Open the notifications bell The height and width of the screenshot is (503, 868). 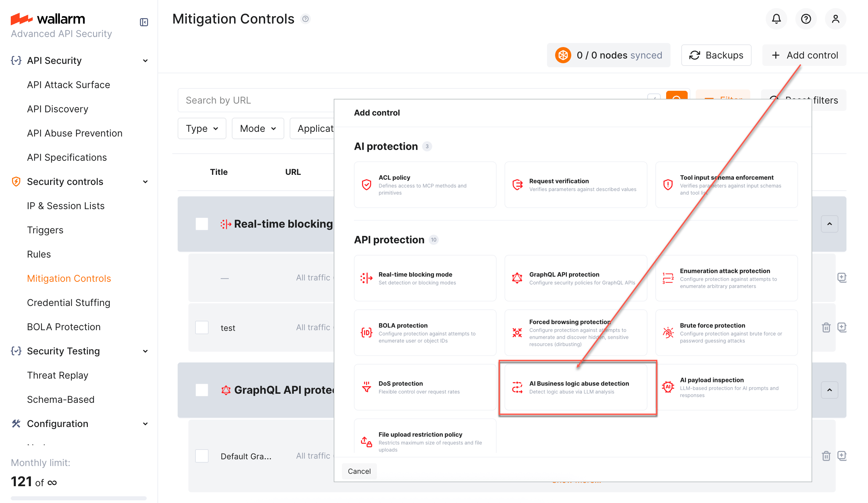776,19
